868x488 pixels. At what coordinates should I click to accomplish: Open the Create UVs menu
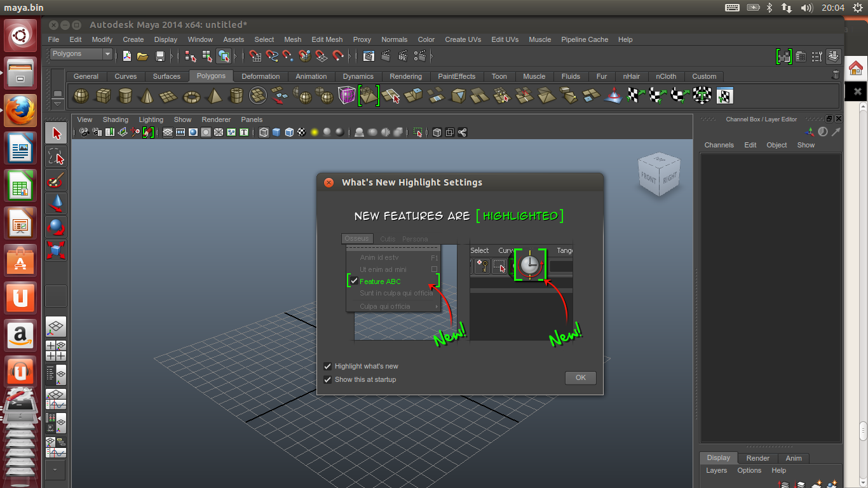coord(463,39)
